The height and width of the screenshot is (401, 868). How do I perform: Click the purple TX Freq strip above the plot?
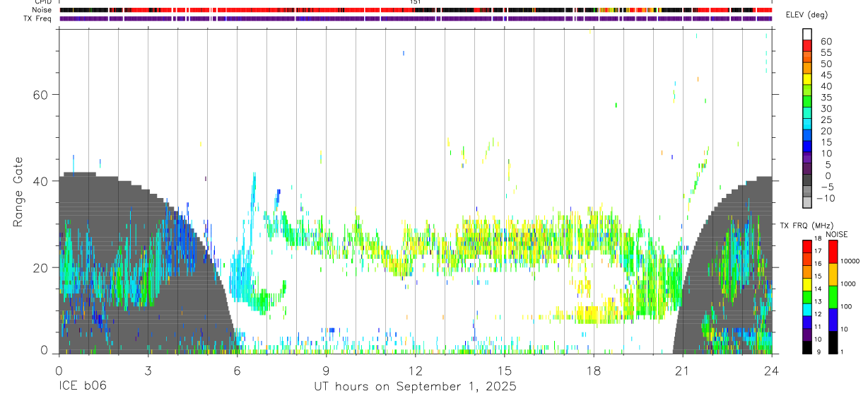[x=416, y=18]
